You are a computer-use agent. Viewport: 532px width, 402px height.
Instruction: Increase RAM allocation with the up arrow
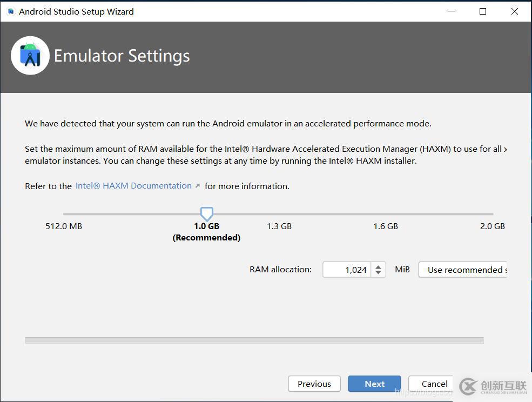pos(379,266)
